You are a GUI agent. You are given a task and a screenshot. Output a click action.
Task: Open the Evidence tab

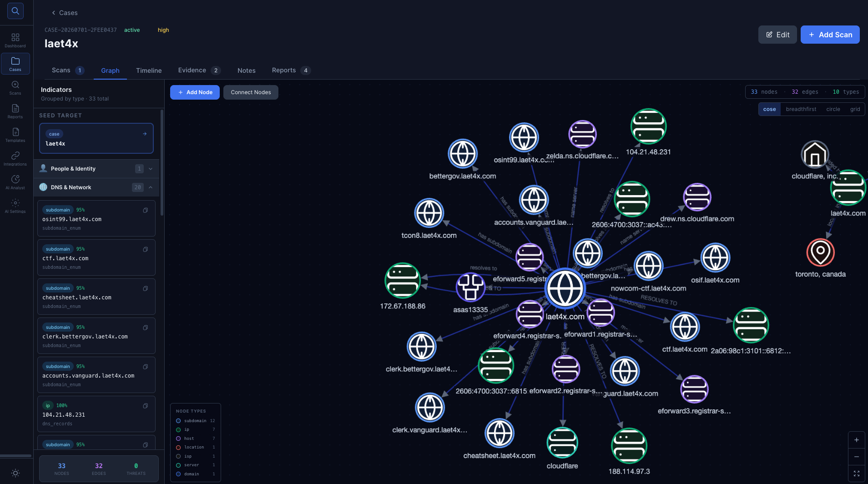[x=199, y=70]
